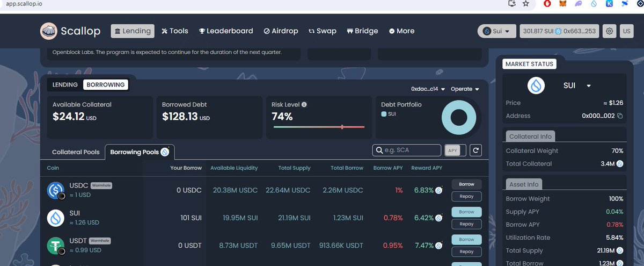Expand the 0xdac...c14 obligation dropdown
Viewport: 644px width, 266px height.
click(x=428, y=89)
